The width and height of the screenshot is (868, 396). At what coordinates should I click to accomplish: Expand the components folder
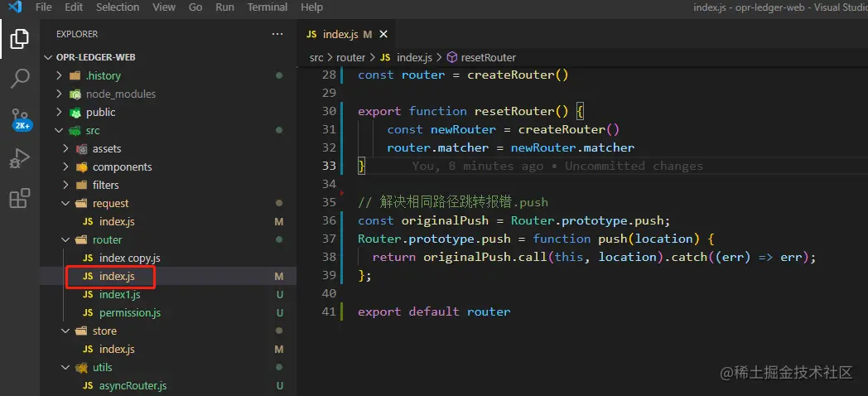point(66,167)
